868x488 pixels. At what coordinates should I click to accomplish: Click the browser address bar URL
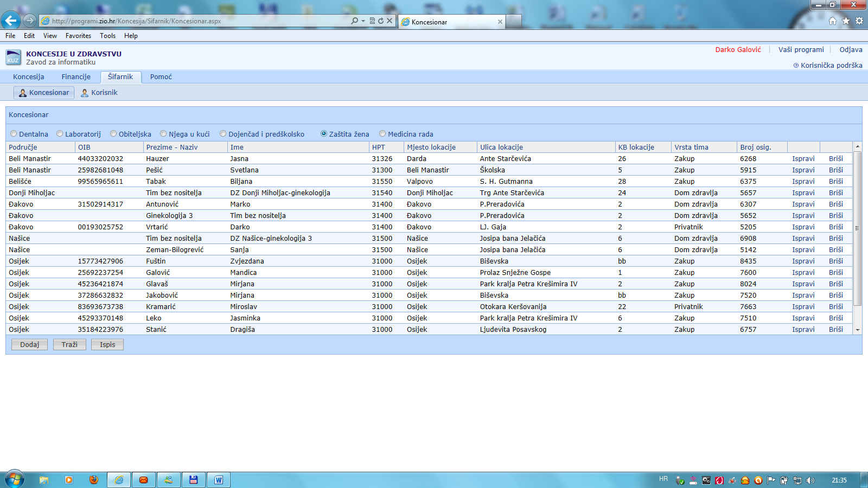[137, 21]
